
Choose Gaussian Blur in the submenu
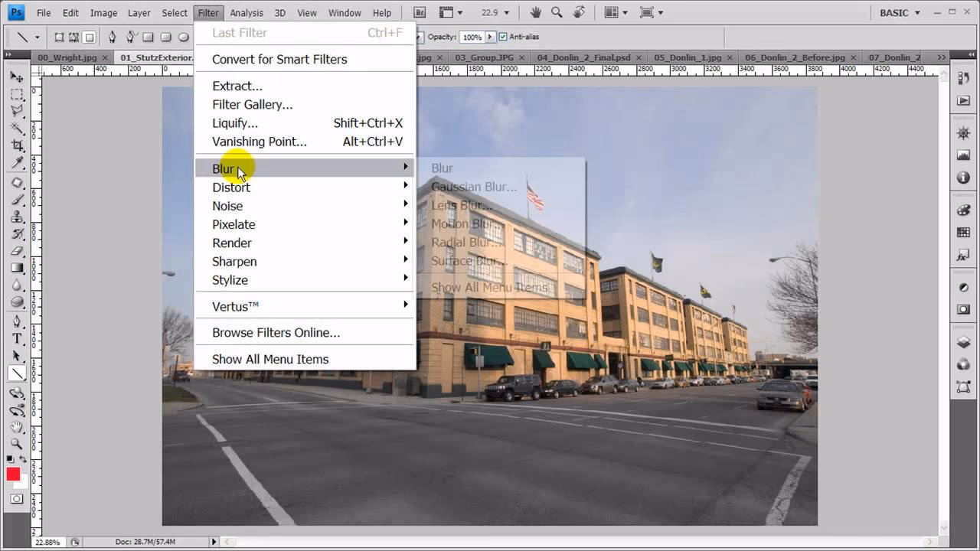474,187
